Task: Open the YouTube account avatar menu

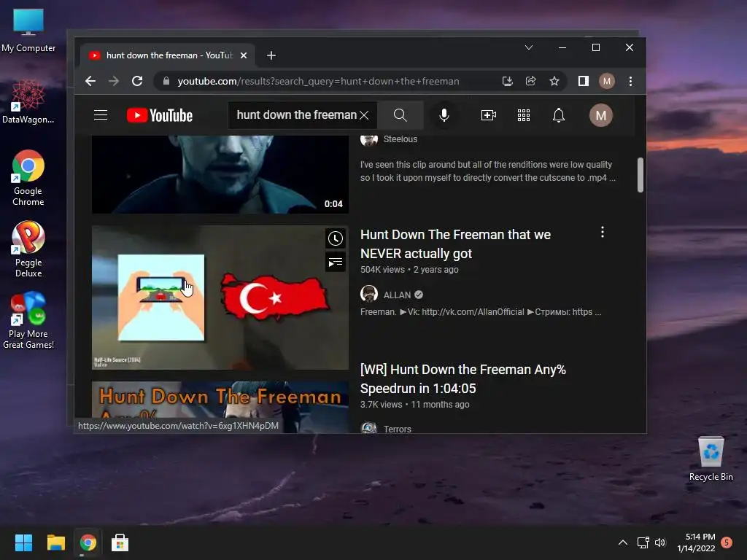Action: (x=601, y=115)
